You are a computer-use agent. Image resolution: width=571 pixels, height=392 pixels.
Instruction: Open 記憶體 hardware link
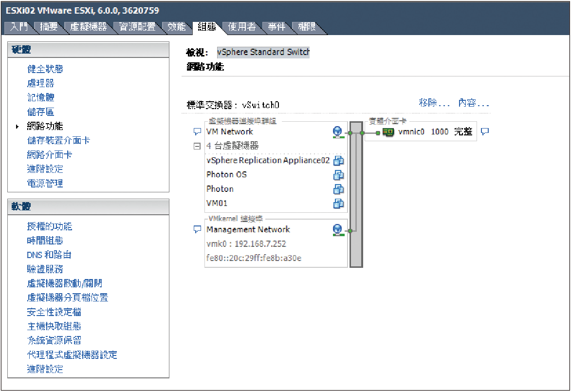click(40, 97)
